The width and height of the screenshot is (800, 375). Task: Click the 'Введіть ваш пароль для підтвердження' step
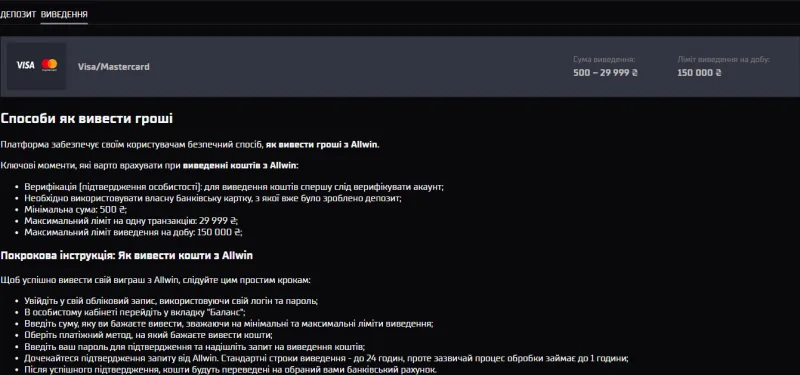pyautogui.click(x=194, y=346)
